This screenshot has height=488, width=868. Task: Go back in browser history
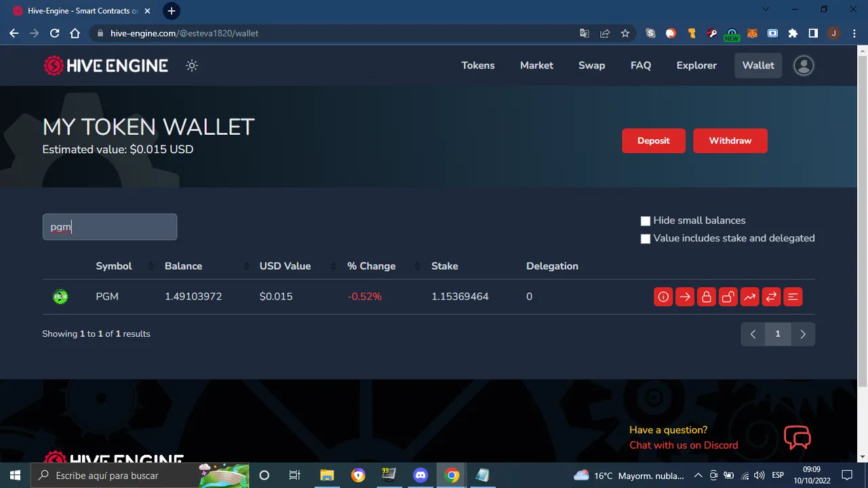14,33
